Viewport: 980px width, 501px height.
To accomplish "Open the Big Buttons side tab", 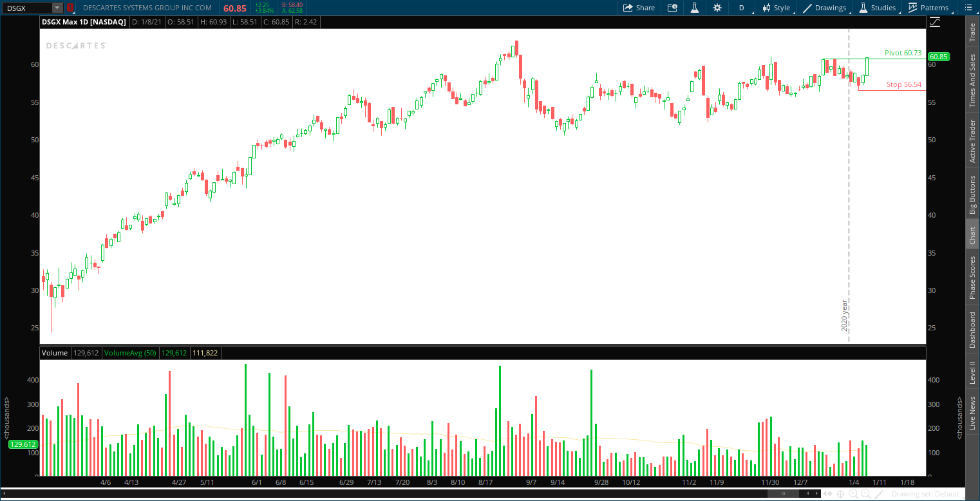I will coord(972,194).
